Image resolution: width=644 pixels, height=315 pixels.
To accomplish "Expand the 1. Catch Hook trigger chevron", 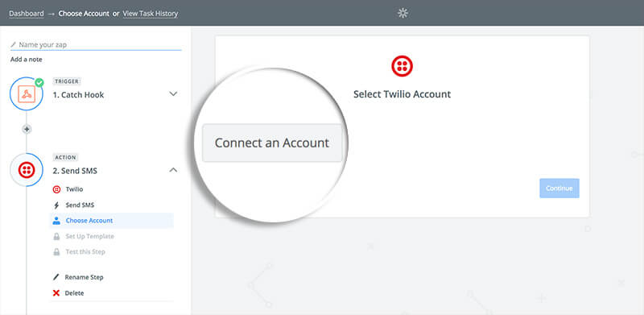I will 173,94.
